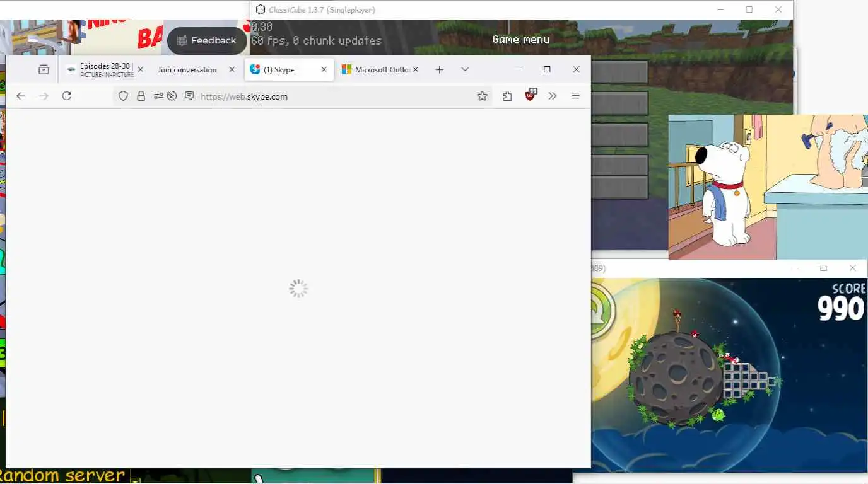
Task: Show site security padlock info
Action: click(x=141, y=96)
